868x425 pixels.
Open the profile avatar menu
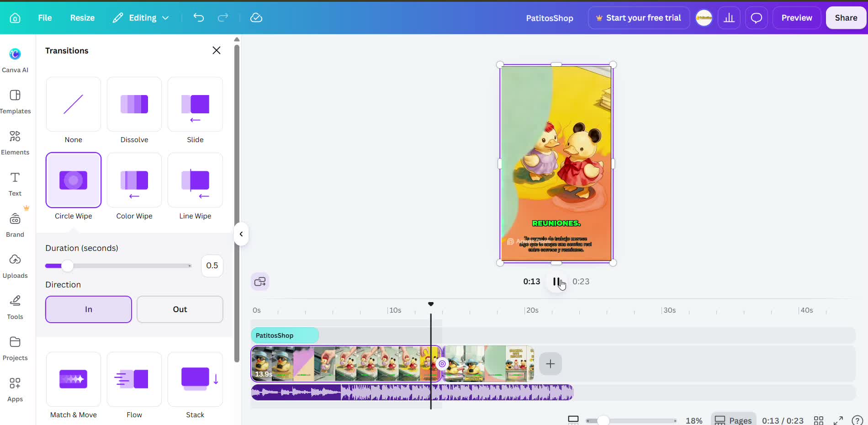(x=704, y=18)
